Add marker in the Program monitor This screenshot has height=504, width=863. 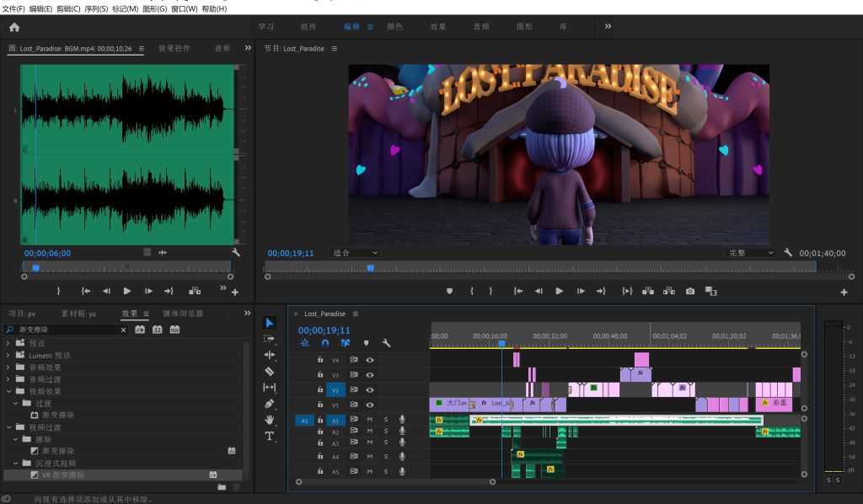point(450,291)
